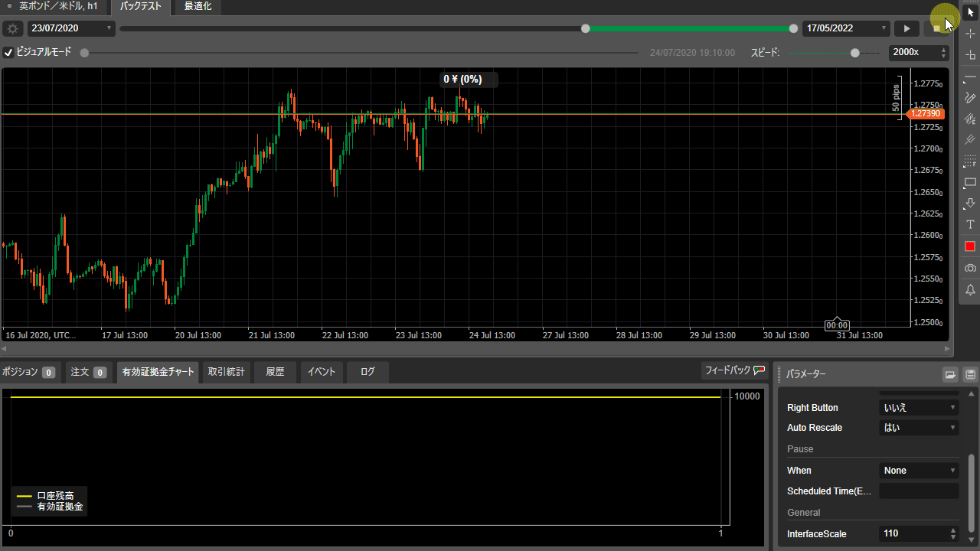
Task: Click the visual mode progress slider handle
Action: tap(84, 53)
